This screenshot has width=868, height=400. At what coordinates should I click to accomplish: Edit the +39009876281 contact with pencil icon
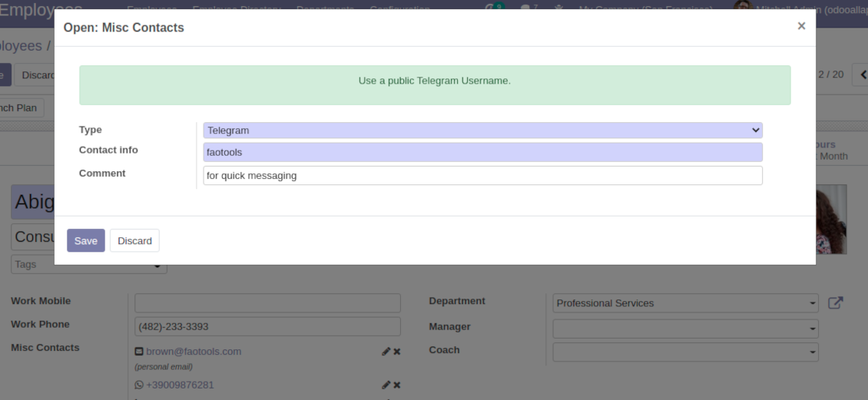[x=386, y=385]
